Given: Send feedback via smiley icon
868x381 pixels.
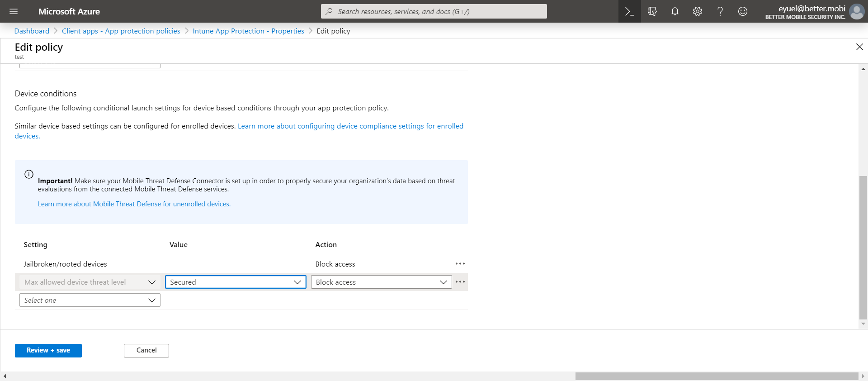Looking at the screenshot, I should tap(742, 11).
